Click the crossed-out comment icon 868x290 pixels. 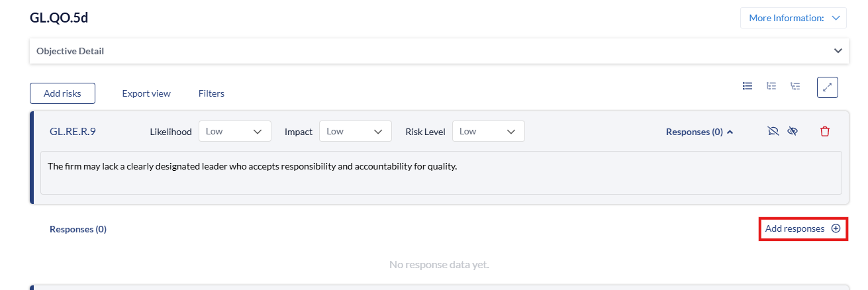click(x=773, y=131)
